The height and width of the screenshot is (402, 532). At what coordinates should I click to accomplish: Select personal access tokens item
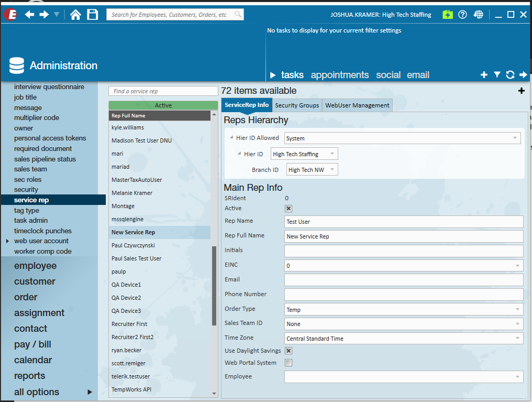(x=50, y=138)
